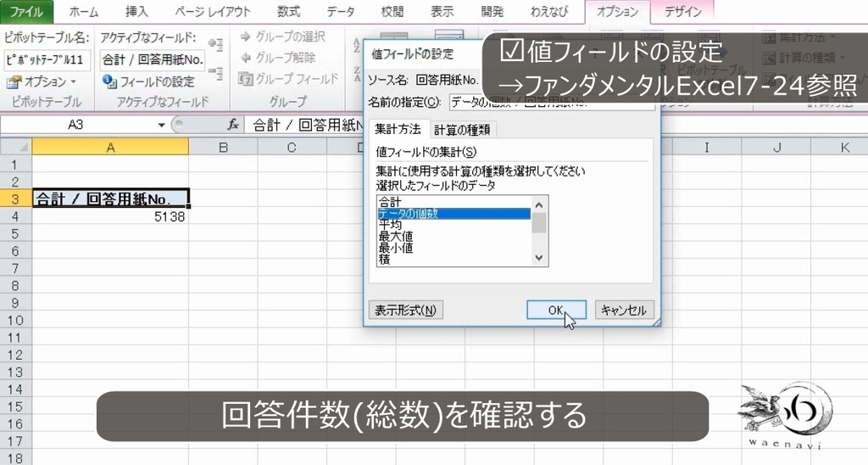The width and height of the screenshot is (868, 465).
Task: Click the formula bar text
Action: 307,126
